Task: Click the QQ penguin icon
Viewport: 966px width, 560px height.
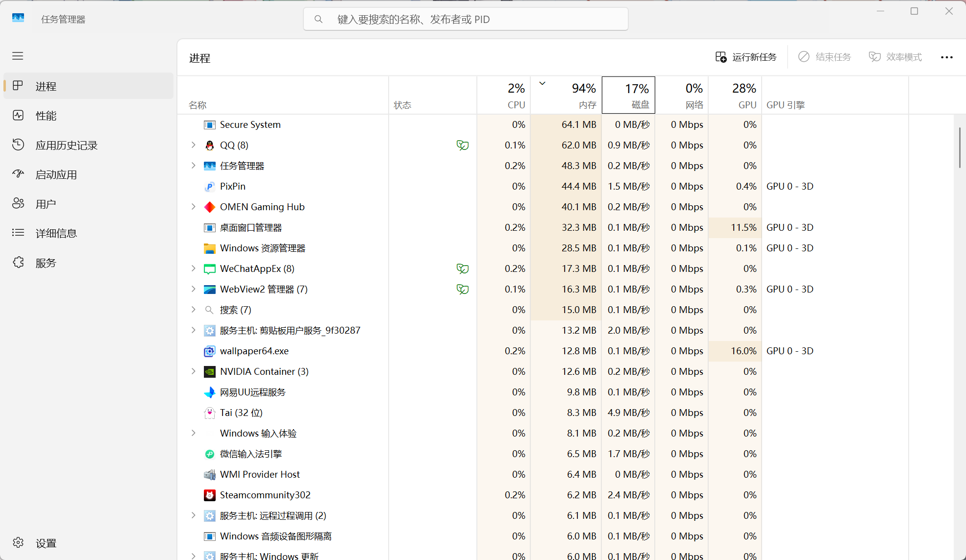Action: (210, 146)
